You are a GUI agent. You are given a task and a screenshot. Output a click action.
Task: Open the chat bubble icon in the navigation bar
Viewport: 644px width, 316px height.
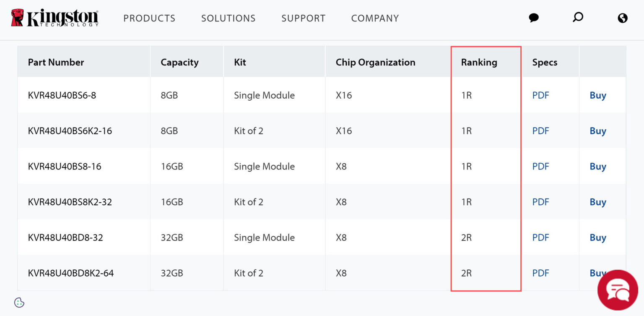534,18
